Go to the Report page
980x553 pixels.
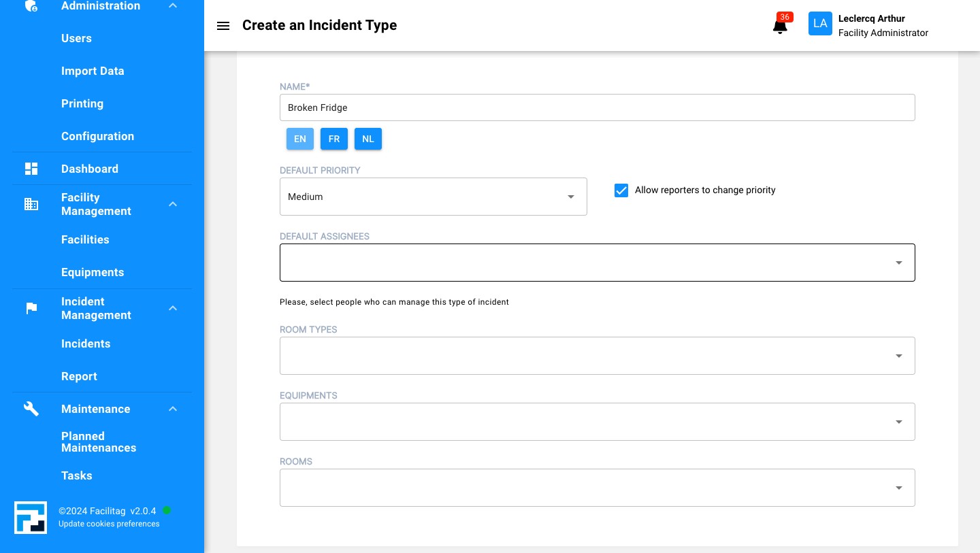[x=79, y=376]
